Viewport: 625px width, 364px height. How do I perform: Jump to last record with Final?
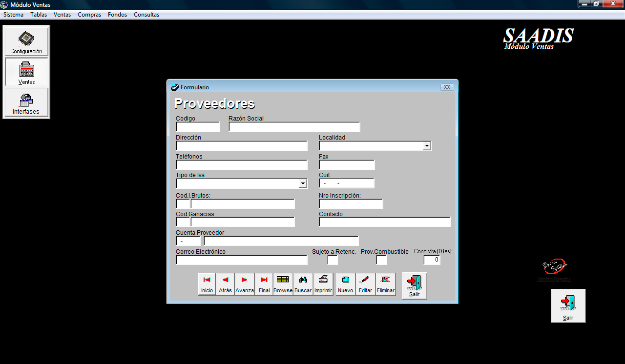click(264, 284)
